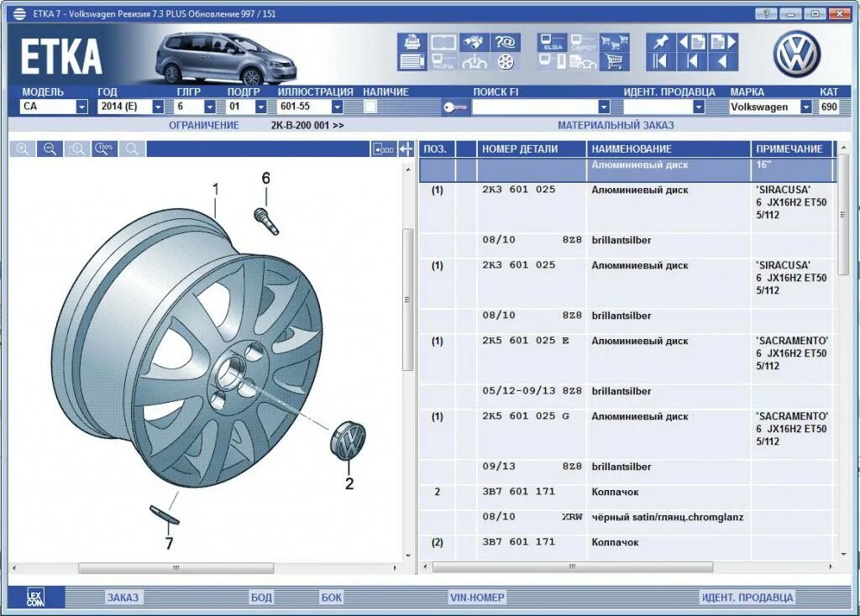Image resolution: width=860 pixels, height=616 pixels.
Task: Select hotspot number 2 near the hub cap
Action: 349,483
